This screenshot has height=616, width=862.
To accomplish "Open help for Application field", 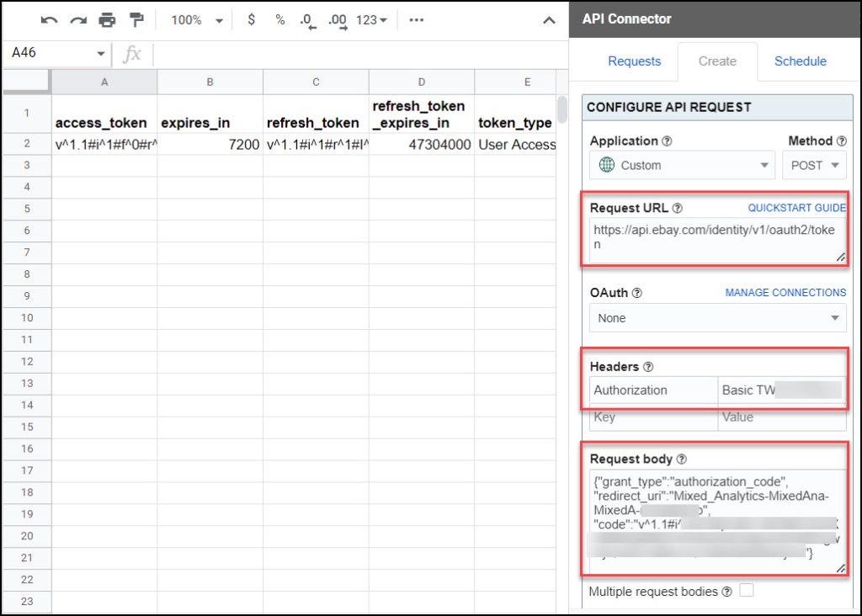I will click(x=667, y=141).
